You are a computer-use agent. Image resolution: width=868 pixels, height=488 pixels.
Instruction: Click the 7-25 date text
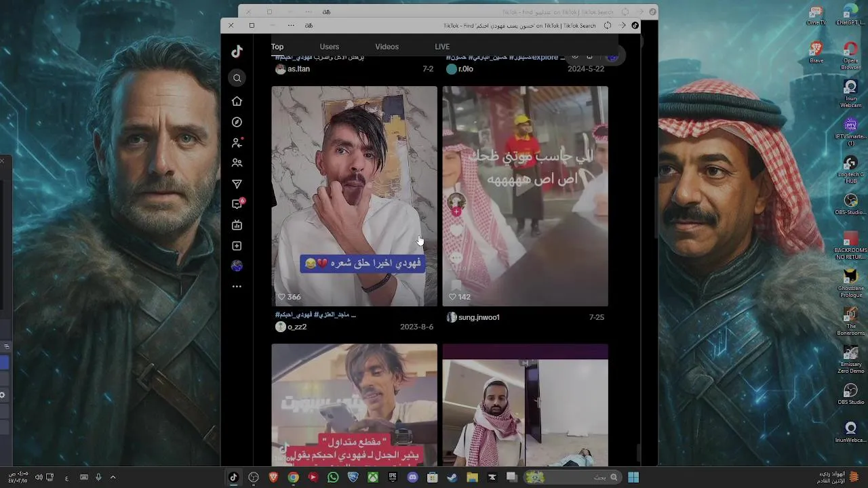(x=597, y=317)
